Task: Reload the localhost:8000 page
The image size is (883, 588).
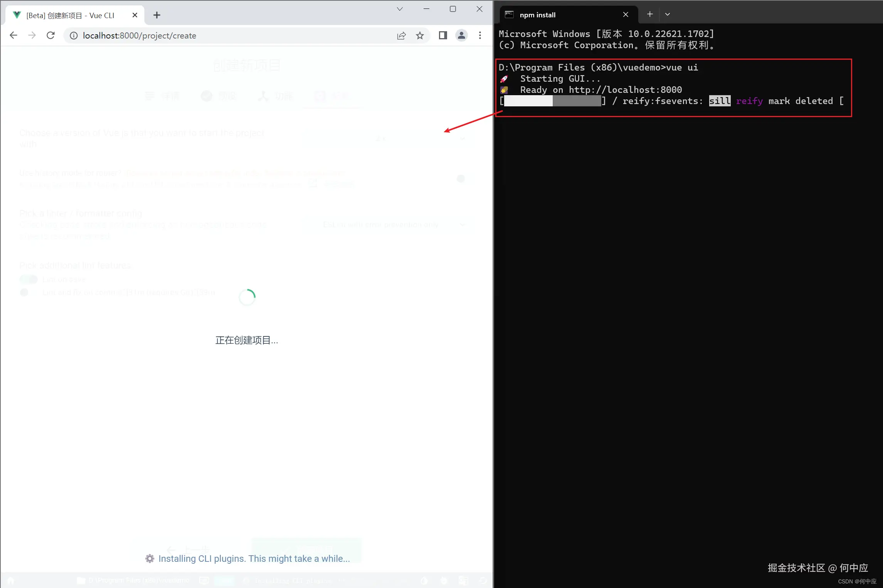Action: click(x=50, y=35)
